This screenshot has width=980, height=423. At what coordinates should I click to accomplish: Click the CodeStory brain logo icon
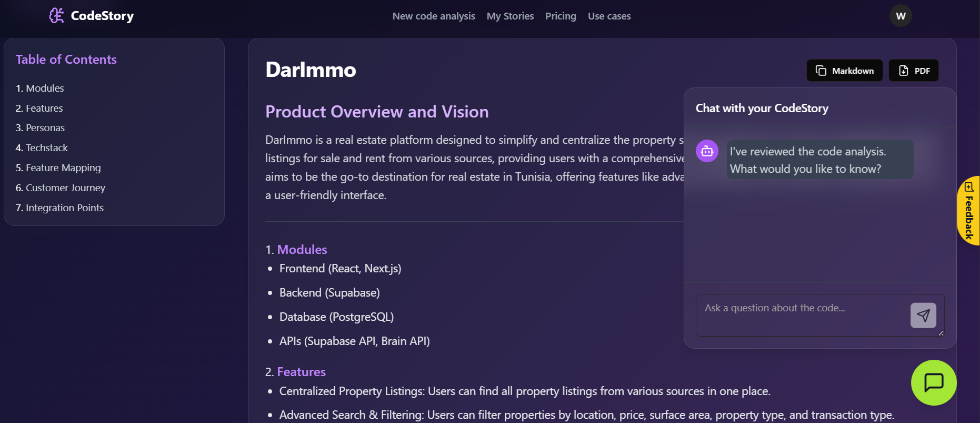[56, 16]
